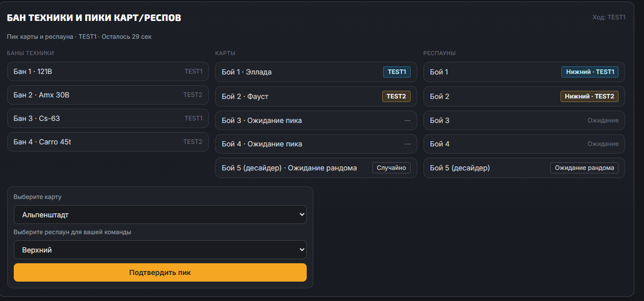
Task: Click the Бой 4 respawn row
Action: click(524, 144)
